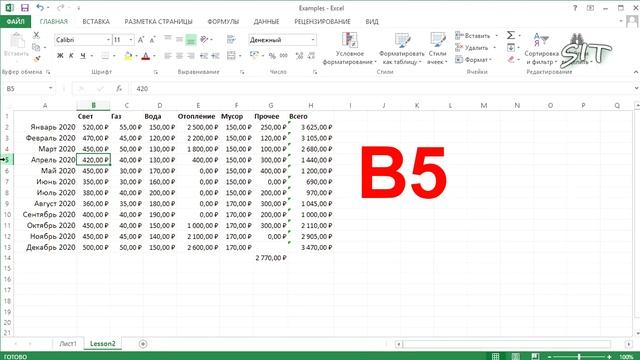
Task: Open the insert function fx dialog
Action: pyautogui.click(x=119, y=89)
